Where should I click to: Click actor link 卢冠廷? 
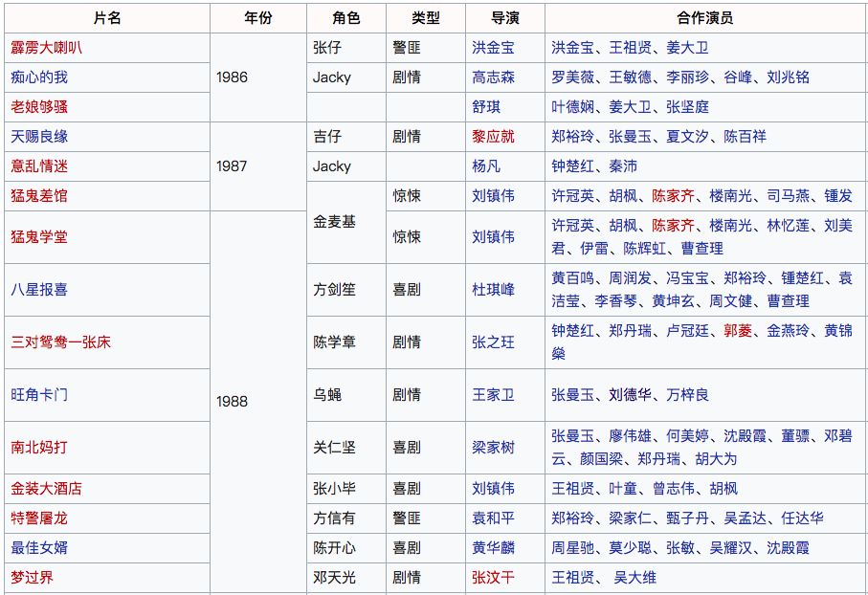(687, 331)
